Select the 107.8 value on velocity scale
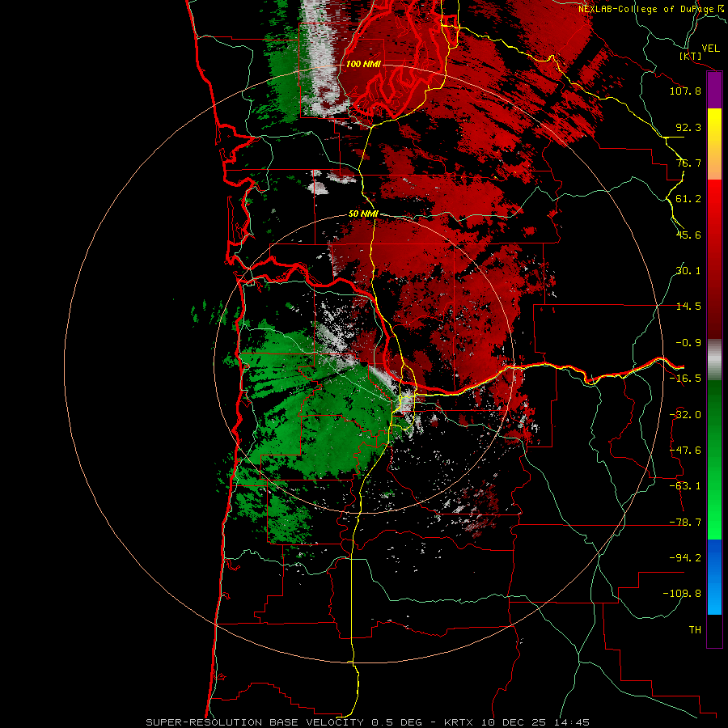Viewport: 728px width, 728px height. (685, 91)
